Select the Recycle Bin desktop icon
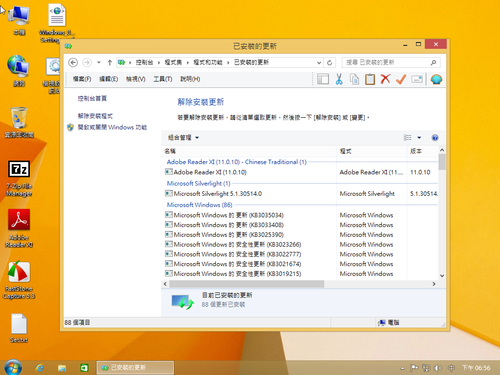 19,122
